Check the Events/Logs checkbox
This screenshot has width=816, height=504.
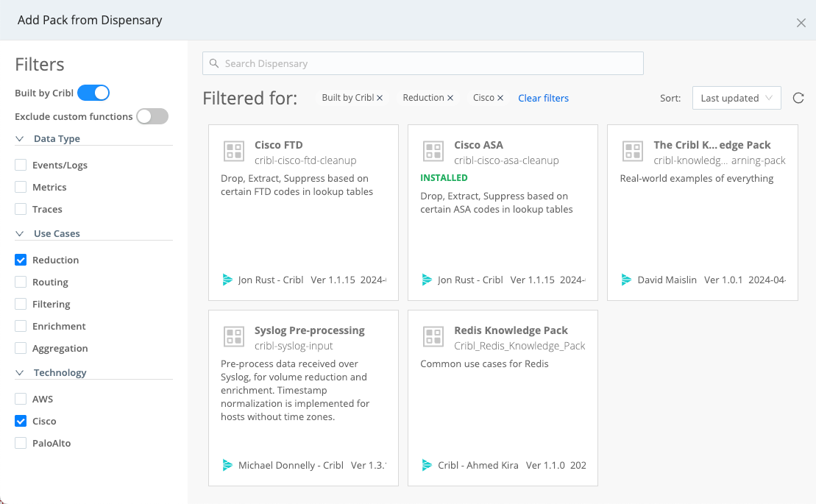[x=21, y=165]
